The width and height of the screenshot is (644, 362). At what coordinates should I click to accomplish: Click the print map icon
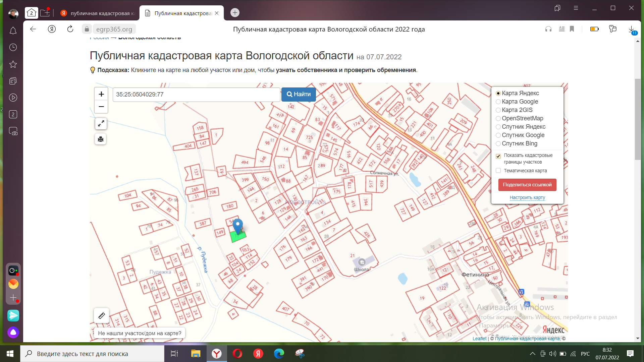pyautogui.click(x=101, y=139)
